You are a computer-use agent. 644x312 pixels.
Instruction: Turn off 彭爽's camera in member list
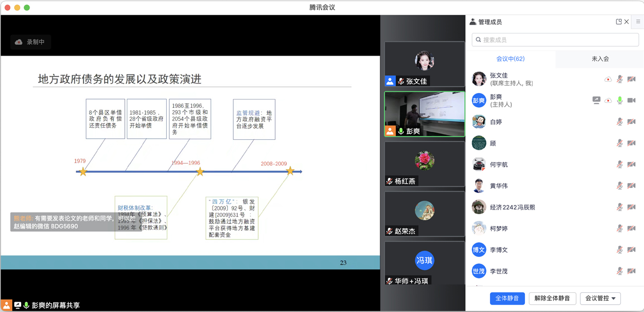632,100
